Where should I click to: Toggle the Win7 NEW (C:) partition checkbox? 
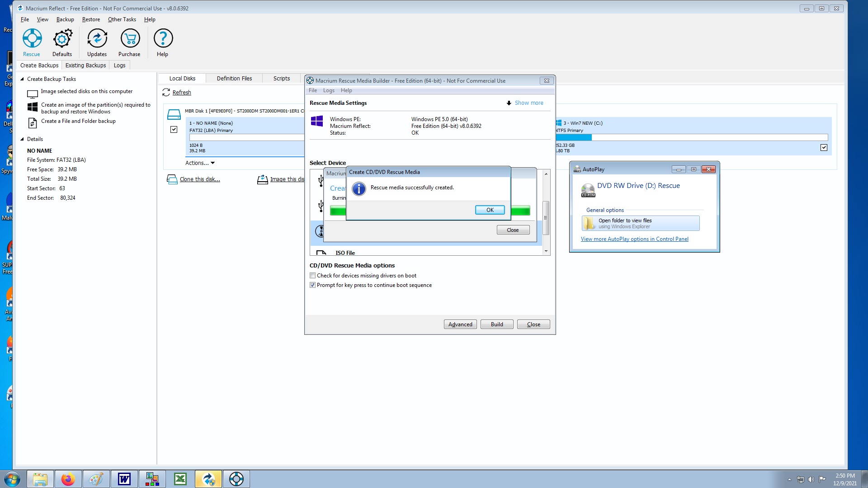pos(824,148)
